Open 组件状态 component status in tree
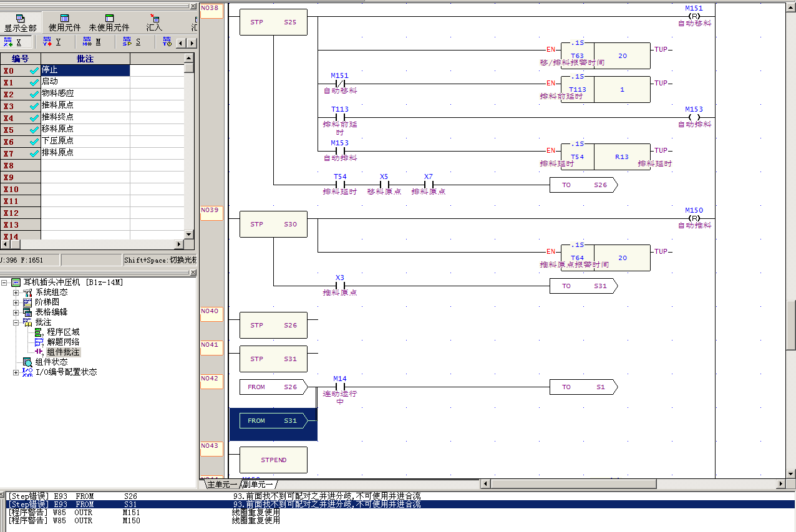The width and height of the screenshot is (796, 532). click(x=51, y=362)
